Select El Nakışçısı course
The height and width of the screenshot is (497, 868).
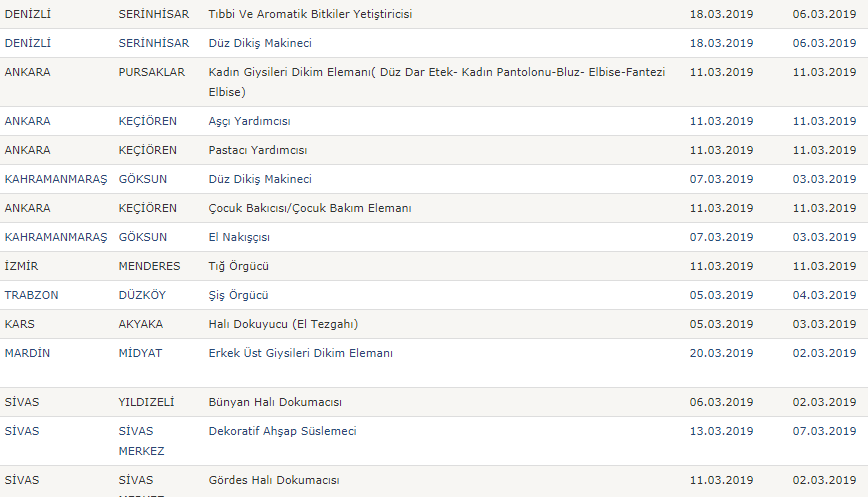[x=239, y=237]
